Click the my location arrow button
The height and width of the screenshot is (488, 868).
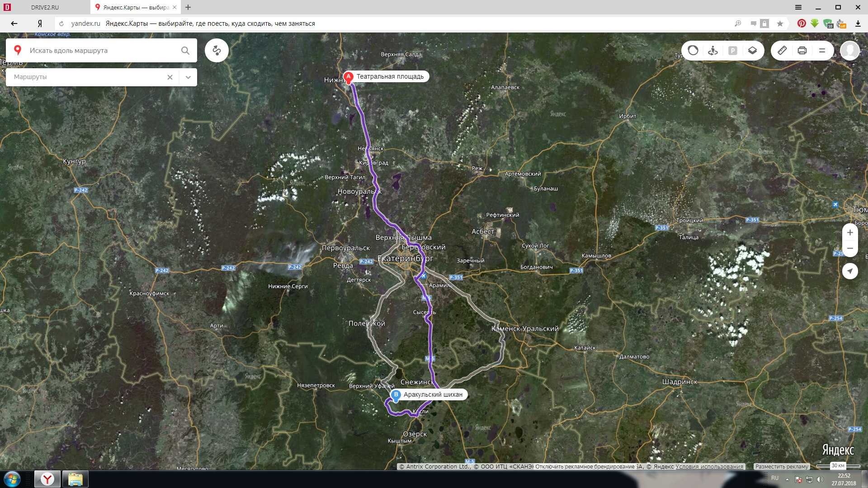pos(850,271)
